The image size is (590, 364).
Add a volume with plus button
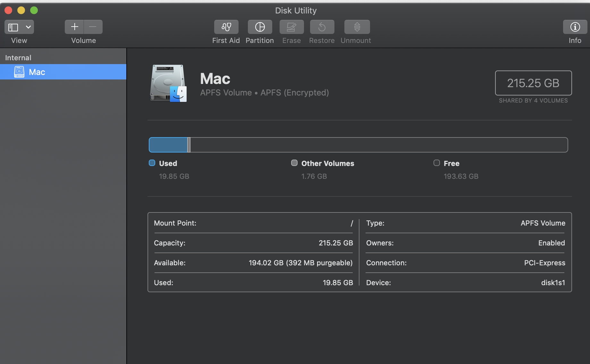coord(74,27)
